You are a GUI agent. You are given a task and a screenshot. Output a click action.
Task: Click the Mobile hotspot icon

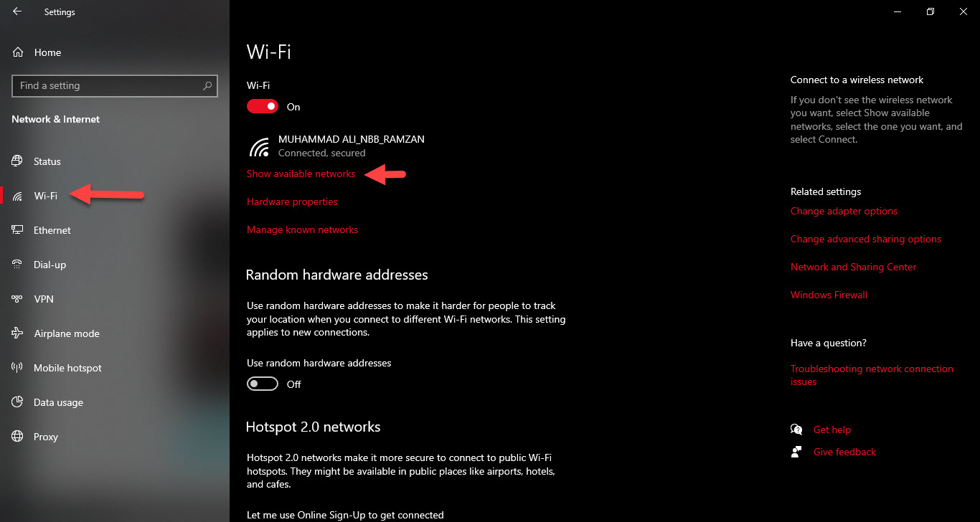click(18, 368)
